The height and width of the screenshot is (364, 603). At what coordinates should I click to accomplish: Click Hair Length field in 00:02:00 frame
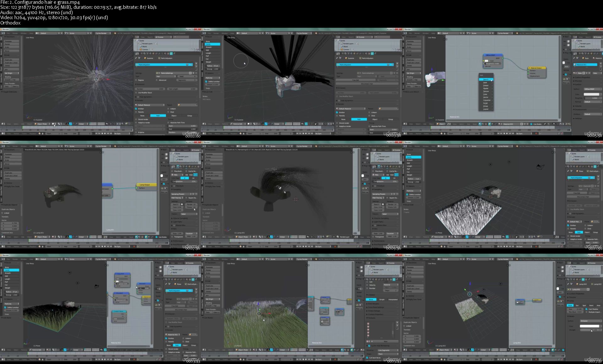click(182, 89)
